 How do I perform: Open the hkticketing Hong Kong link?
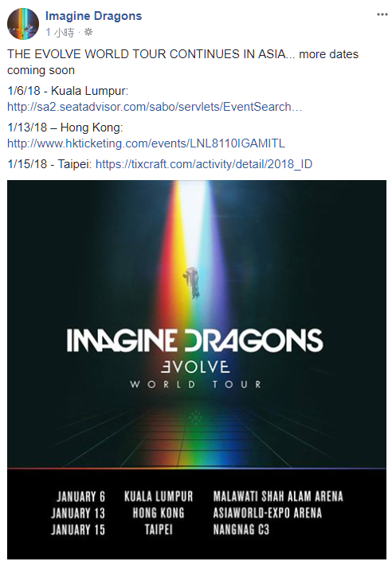tap(146, 143)
